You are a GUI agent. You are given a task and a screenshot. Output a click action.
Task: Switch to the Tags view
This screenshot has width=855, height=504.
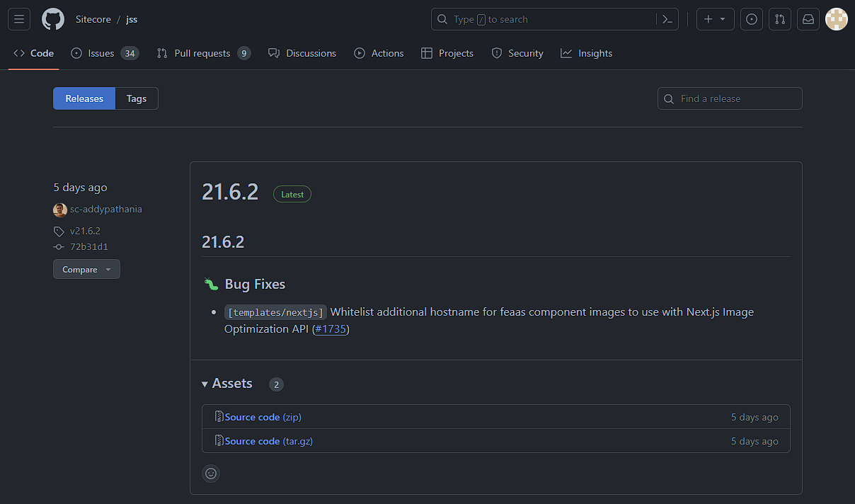tap(136, 98)
